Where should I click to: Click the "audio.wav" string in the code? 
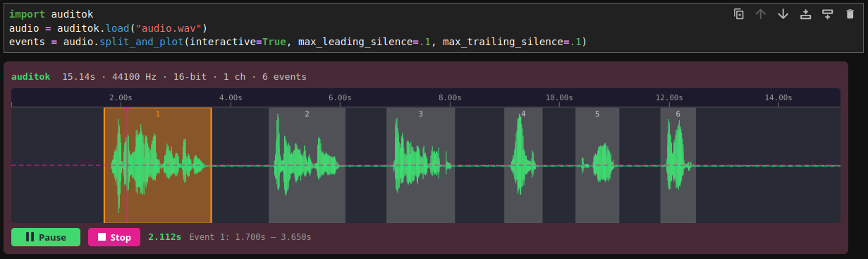(173, 28)
